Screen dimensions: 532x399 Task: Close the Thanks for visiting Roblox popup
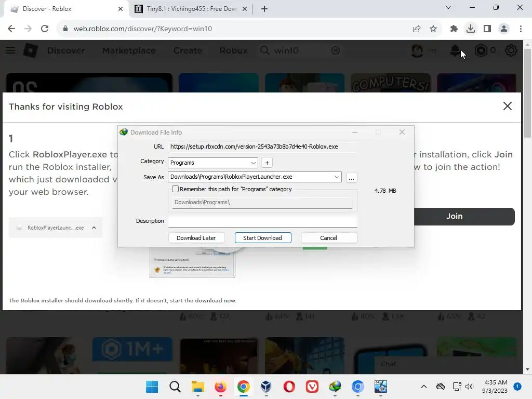click(x=507, y=106)
